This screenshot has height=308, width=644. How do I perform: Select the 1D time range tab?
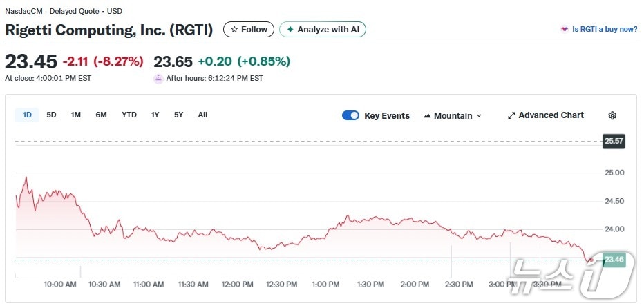[27, 115]
